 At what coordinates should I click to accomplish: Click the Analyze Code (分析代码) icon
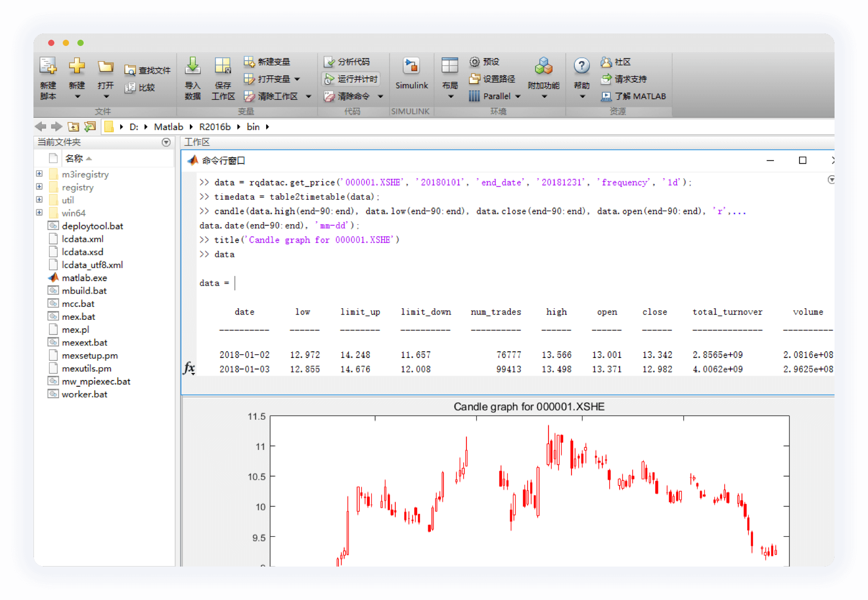[x=329, y=62]
